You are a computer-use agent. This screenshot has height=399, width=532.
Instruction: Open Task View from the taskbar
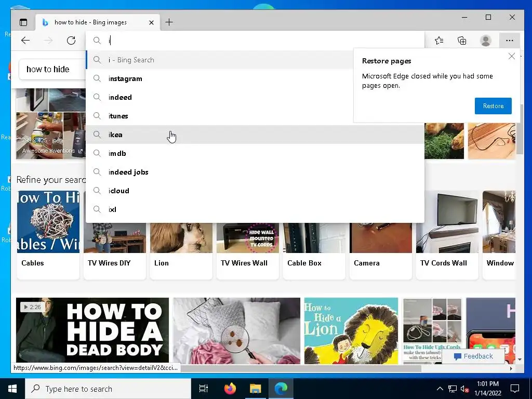click(x=204, y=389)
